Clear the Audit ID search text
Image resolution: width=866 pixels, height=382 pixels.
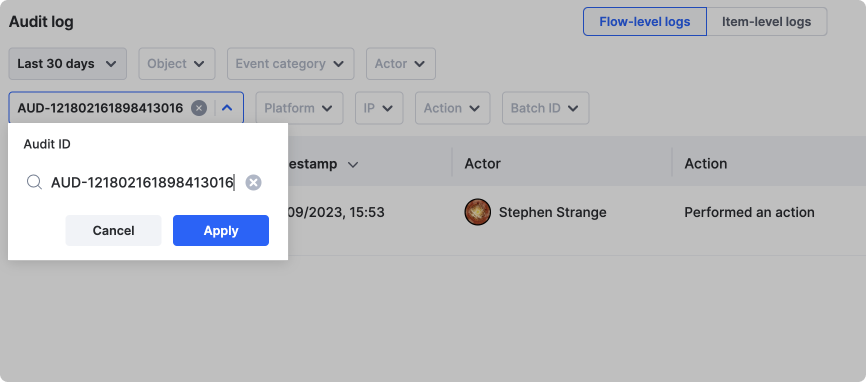point(253,182)
